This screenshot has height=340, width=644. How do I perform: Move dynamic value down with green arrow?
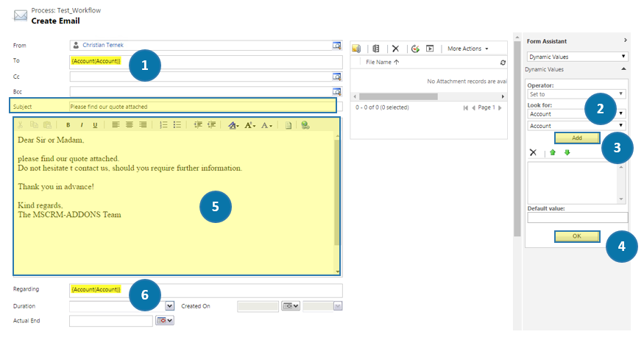[x=567, y=152]
